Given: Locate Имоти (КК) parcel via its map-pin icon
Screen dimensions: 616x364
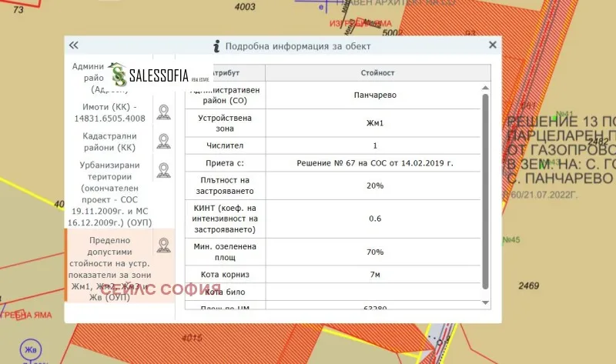Looking at the screenshot, I should [x=163, y=112].
